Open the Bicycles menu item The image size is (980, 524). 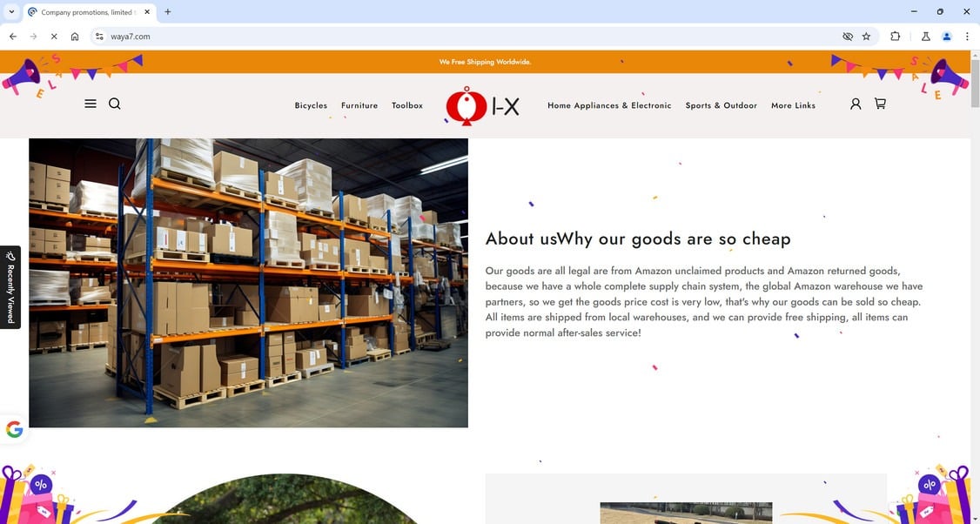311,105
